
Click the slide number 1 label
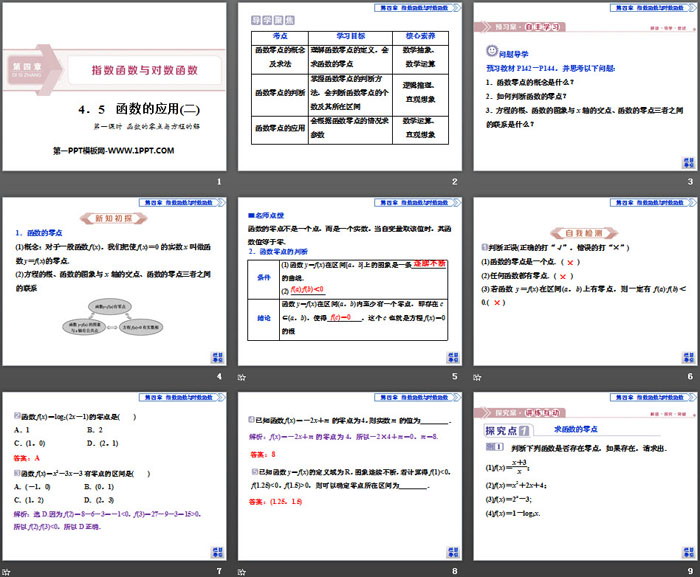coord(219,182)
